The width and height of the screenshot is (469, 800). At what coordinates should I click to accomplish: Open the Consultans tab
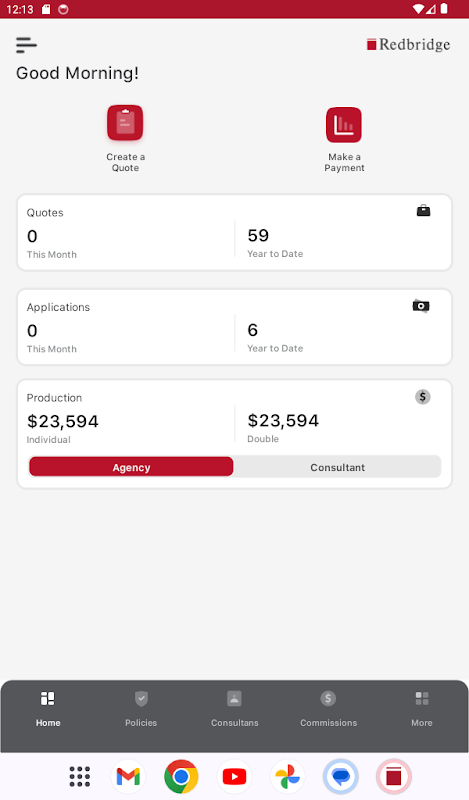point(235,709)
